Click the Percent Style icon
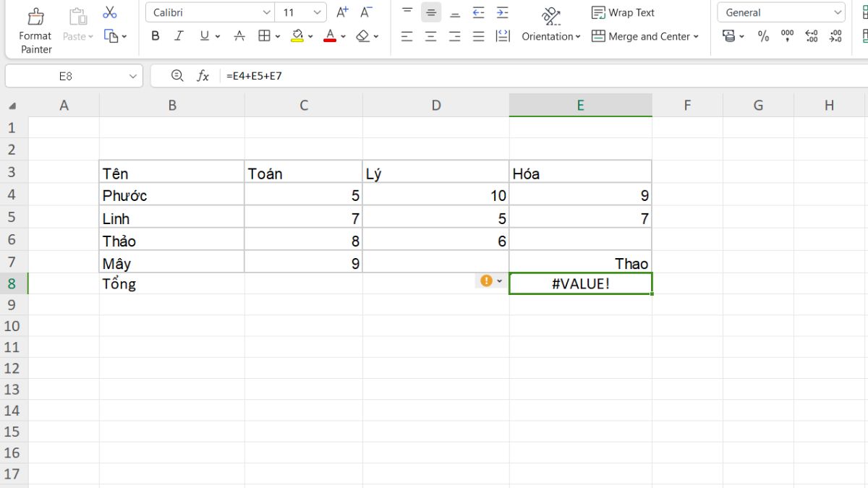The height and width of the screenshot is (488, 868). 763,36
